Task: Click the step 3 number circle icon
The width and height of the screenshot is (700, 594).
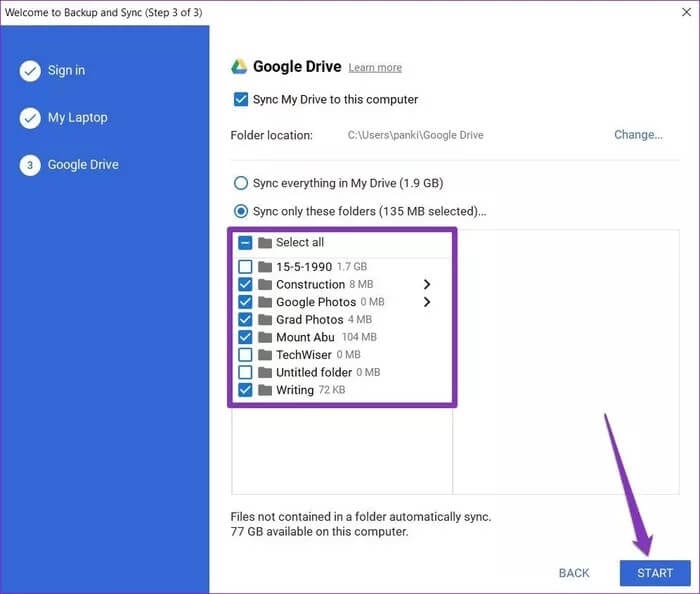Action: [30, 165]
